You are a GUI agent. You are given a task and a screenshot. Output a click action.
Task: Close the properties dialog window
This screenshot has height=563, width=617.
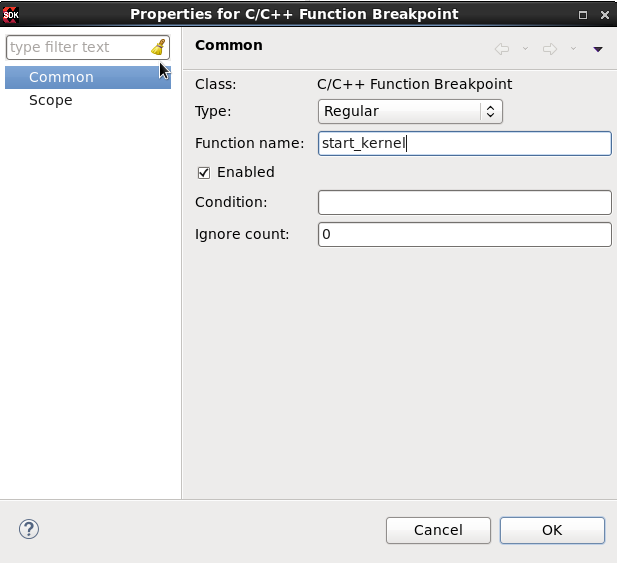(x=605, y=15)
